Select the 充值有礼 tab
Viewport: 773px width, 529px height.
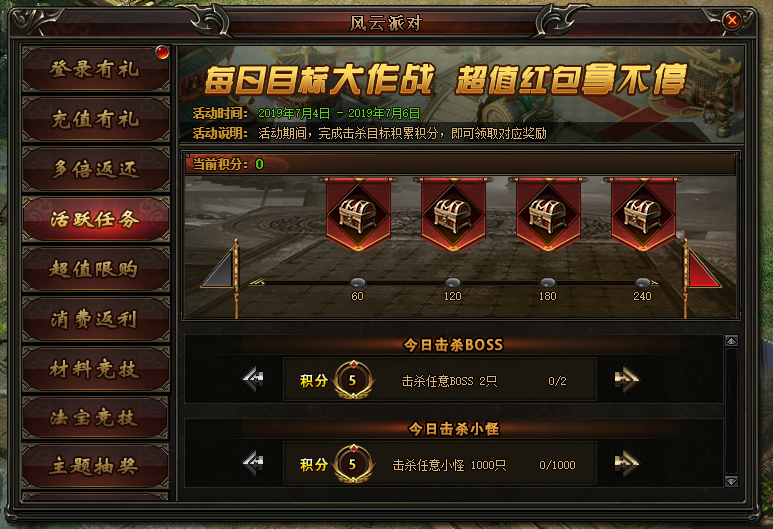click(x=96, y=119)
